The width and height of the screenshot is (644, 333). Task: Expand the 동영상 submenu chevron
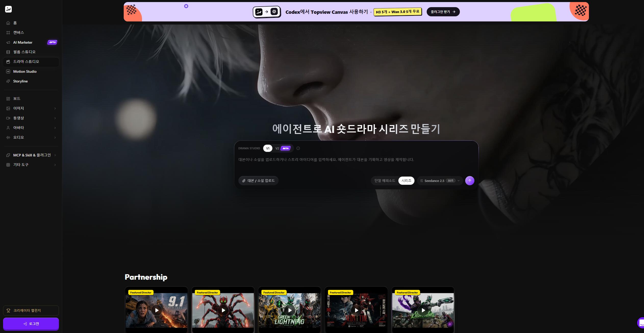(55, 118)
